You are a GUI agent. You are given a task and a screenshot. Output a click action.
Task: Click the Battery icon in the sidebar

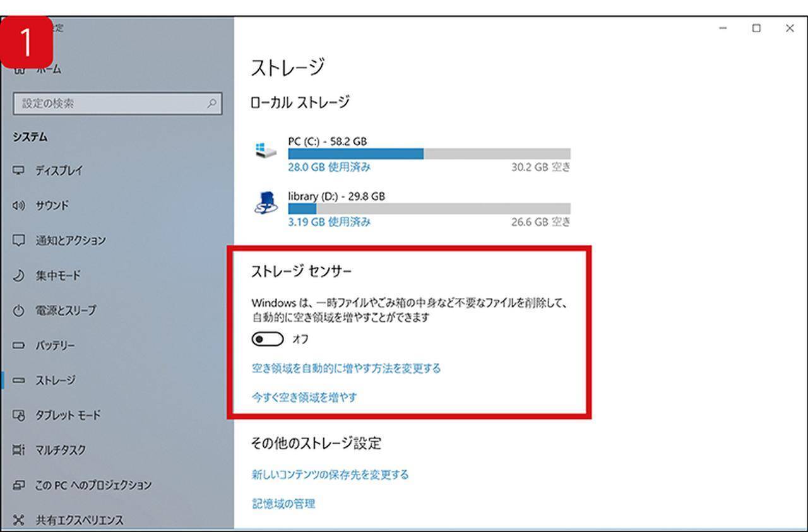(x=18, y=346)
